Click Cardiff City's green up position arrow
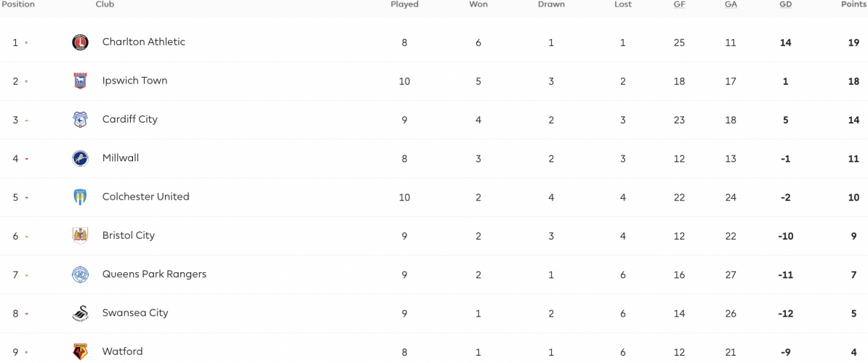Image resolution: width=868 pixels, height=363 pixels. pos(26,121)
